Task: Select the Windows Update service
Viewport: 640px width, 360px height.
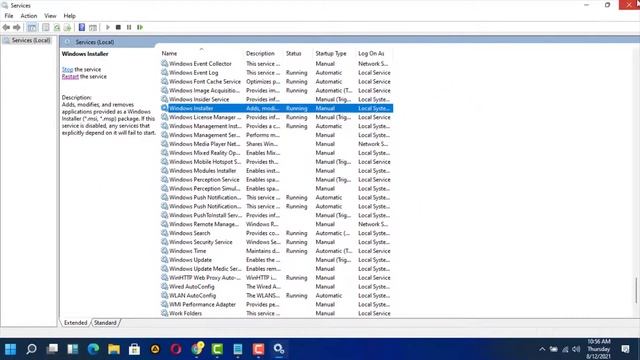Action: 276,260
